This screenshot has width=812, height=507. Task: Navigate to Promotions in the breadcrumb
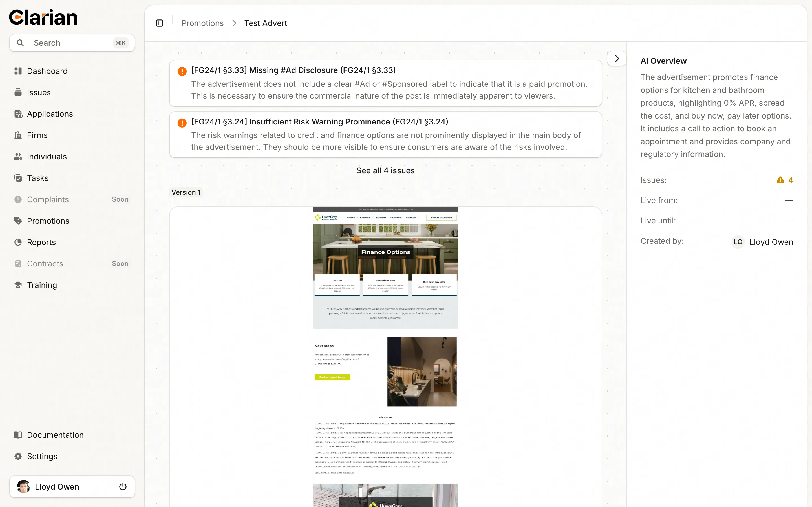point(202,23)
